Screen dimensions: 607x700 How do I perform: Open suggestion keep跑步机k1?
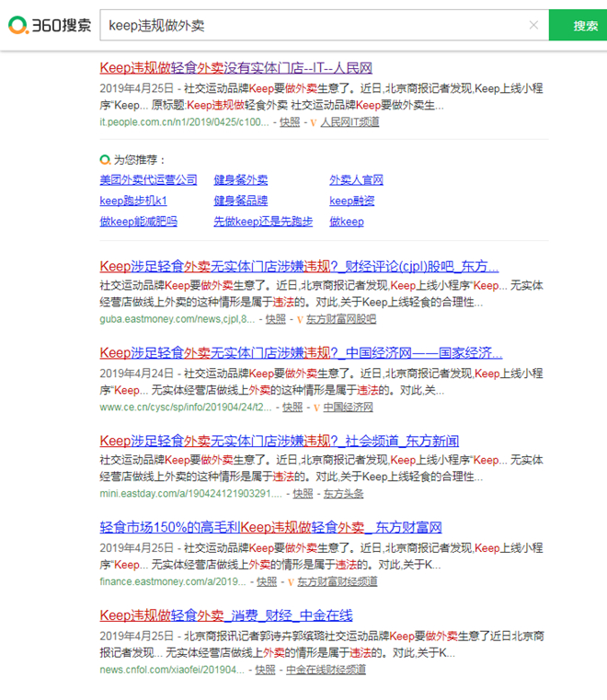[x=133, y=201]
